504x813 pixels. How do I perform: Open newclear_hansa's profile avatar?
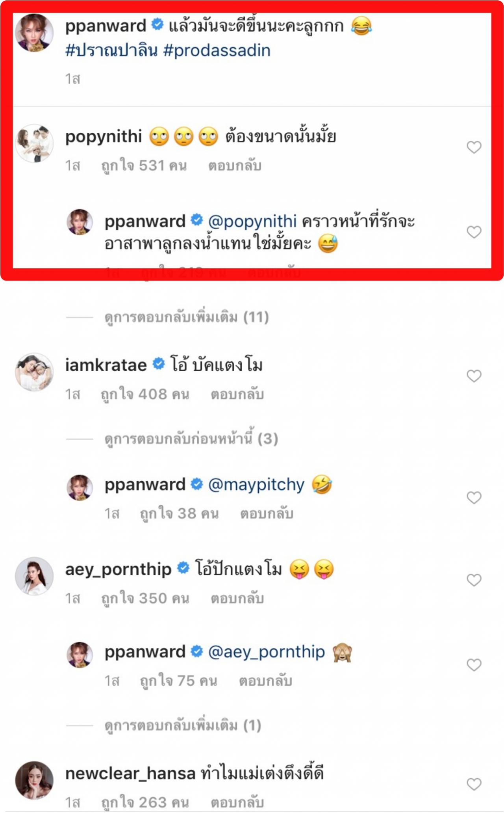click(34, 780)
